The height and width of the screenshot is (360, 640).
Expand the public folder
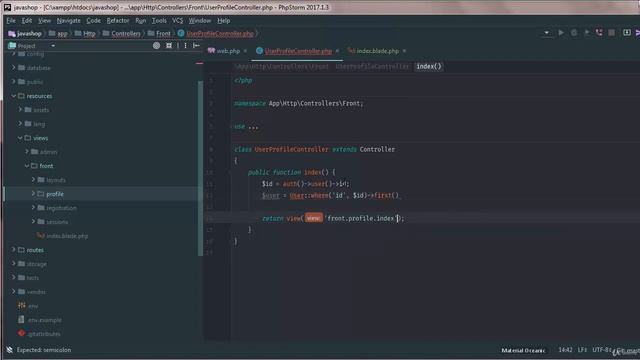coord(13,82)
